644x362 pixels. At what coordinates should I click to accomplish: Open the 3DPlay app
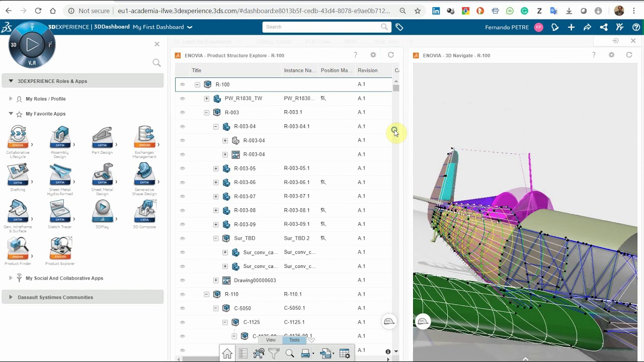[102, 210]
